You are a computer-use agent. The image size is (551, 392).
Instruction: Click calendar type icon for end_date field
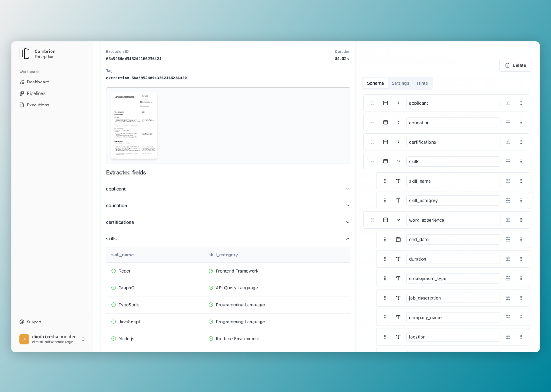398,240
